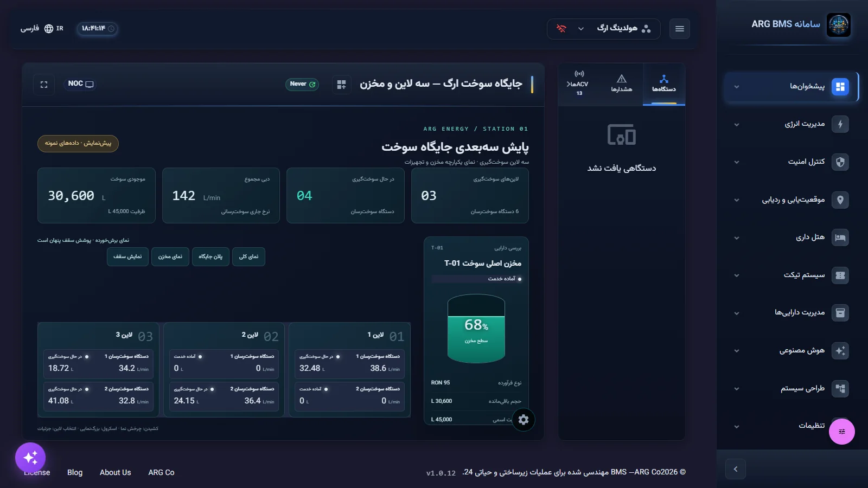The width and height of the screenshot is (868, 488).
Task: Expand the هتل داری chevron
Action: [737, 238]
